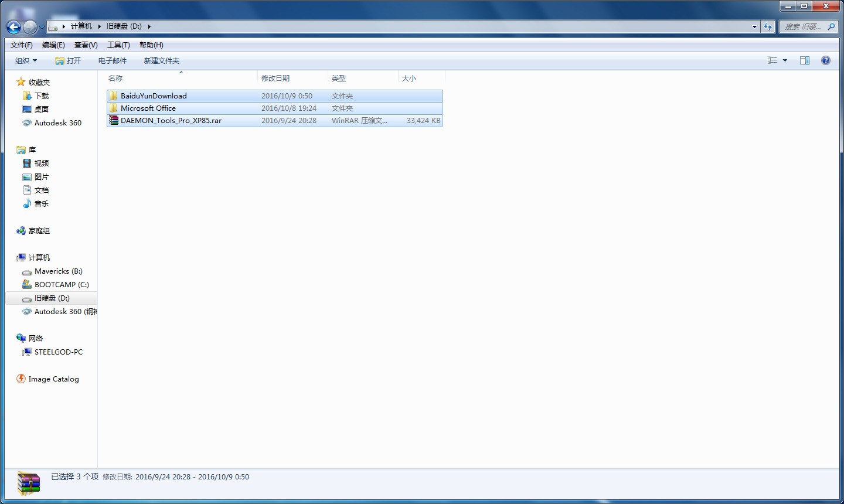Select 计算机 in the address breadcrumb

click(x=81, y=26)
